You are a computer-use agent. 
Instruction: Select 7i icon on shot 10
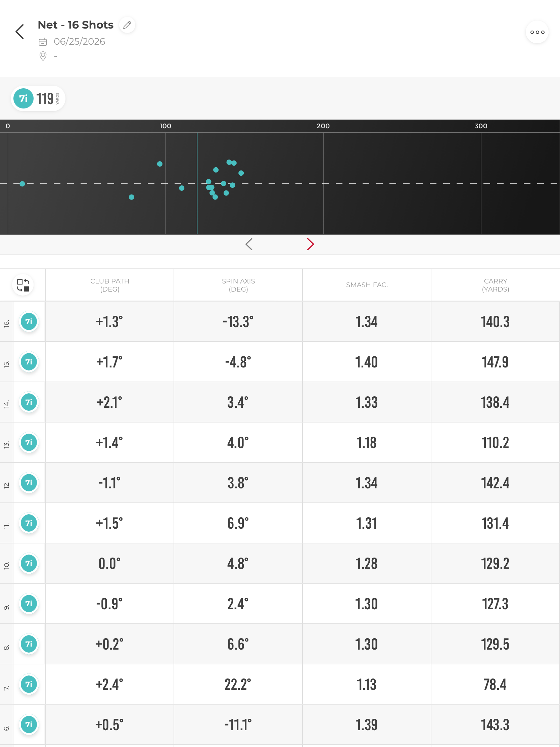point(29,563)
